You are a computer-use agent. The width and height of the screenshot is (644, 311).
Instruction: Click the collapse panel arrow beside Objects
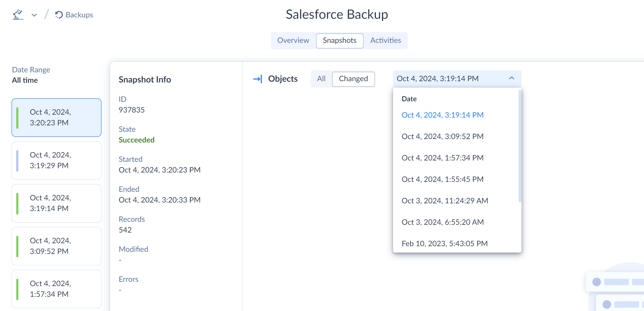[257, 79]
